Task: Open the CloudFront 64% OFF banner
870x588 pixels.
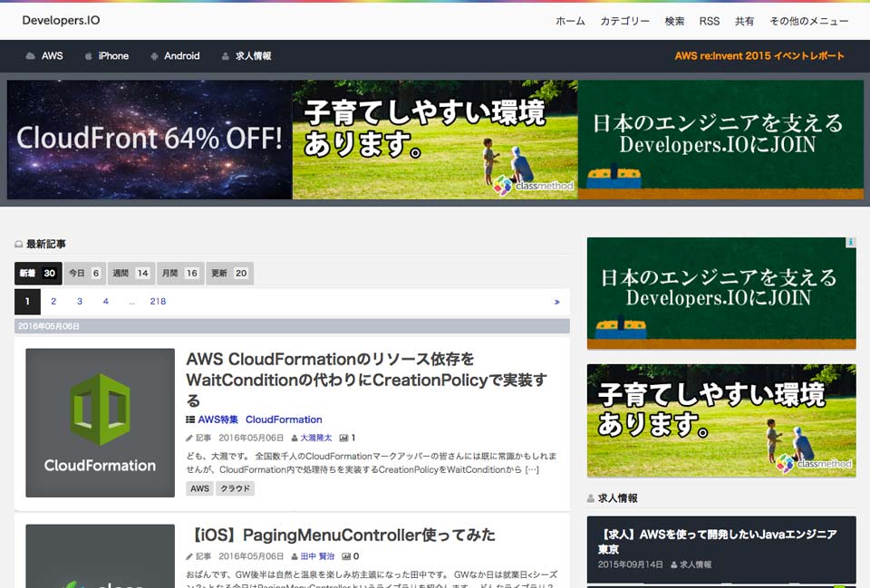Action: (x=150, y=140)
